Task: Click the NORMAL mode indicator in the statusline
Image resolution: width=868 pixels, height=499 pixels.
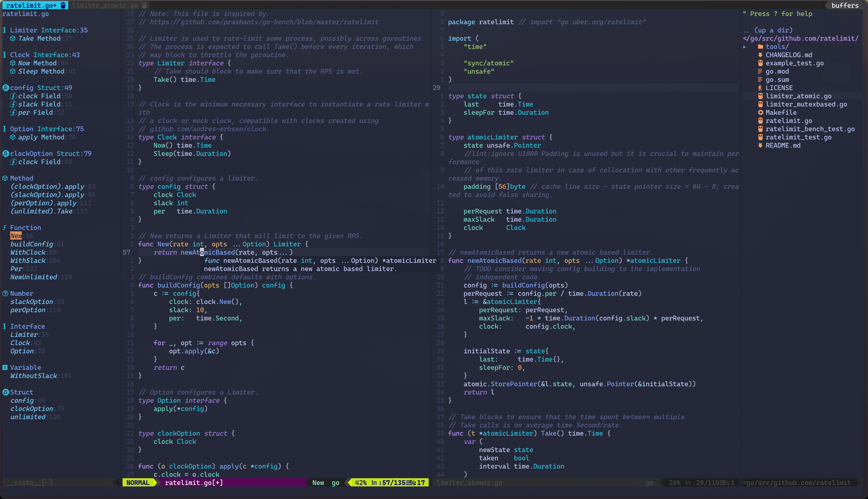Action: (138, 483)
